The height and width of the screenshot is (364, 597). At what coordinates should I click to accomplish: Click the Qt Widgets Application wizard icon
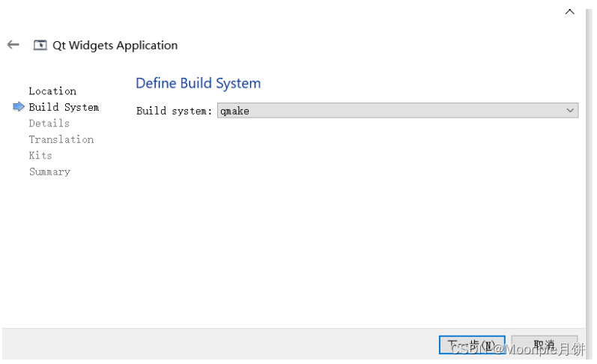click(40, 45)
